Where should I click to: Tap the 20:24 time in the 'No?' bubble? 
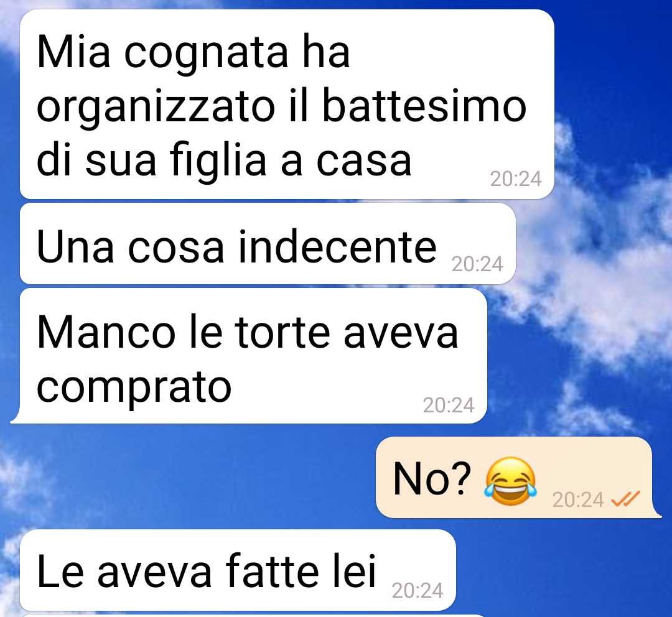pos(577,499)
